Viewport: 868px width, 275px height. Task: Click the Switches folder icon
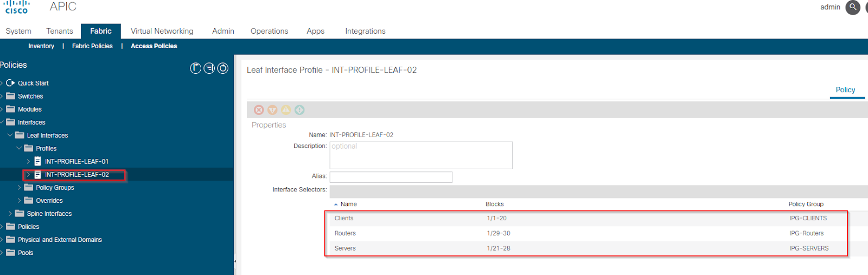(x=10, y=96)
